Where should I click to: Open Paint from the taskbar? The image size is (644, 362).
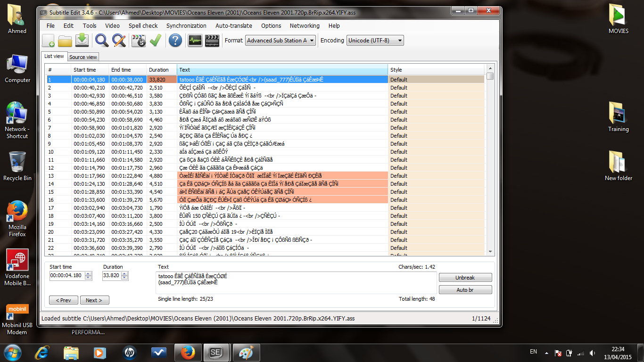click(x=246, y=353)
